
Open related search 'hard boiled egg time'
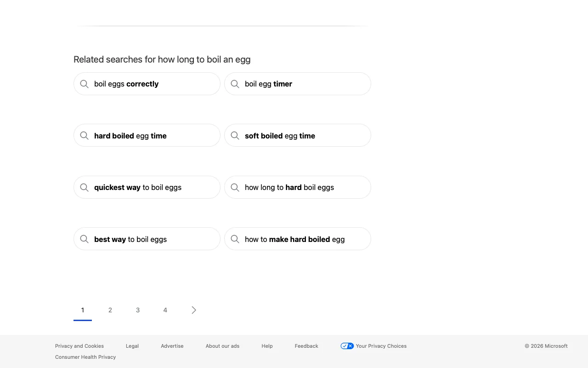click(x=147, y=135)
